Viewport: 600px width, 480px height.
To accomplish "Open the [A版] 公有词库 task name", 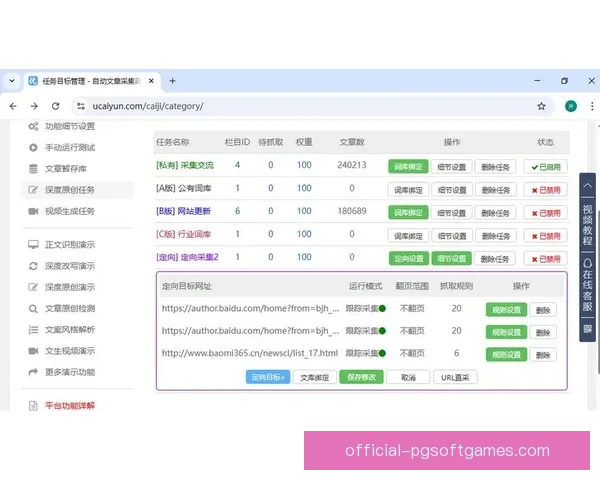I will [x=183, y=188].
